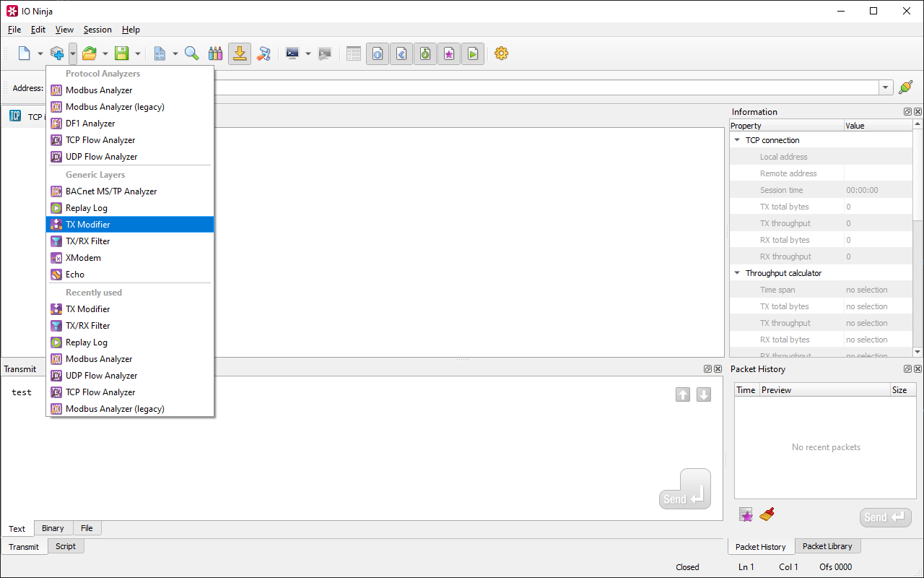Open the View menu
The height and width of the screenshot is (578, 924).
point(64,30)
